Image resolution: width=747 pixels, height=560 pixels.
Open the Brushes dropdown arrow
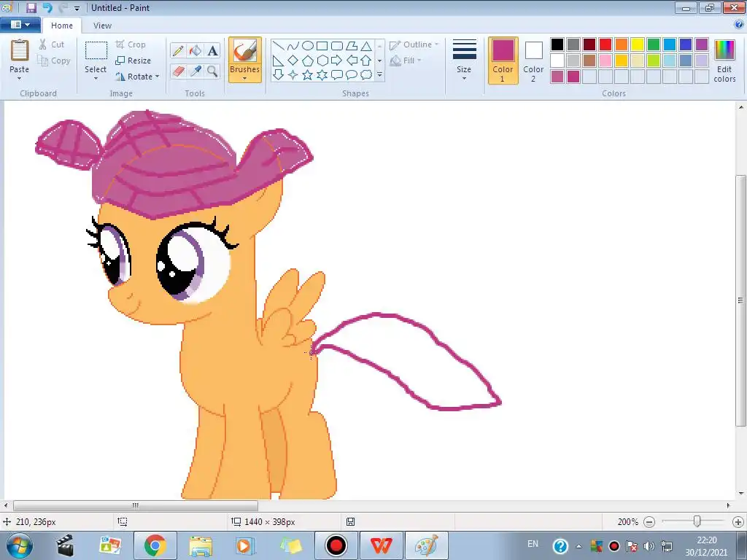tap(245, 79)
